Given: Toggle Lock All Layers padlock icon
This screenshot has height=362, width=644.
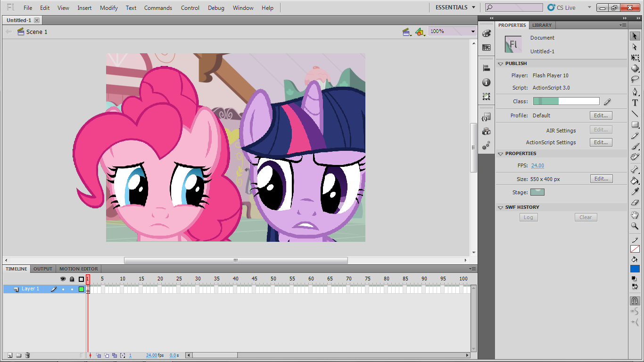Looking at the screenshot, I should [72, 279].
